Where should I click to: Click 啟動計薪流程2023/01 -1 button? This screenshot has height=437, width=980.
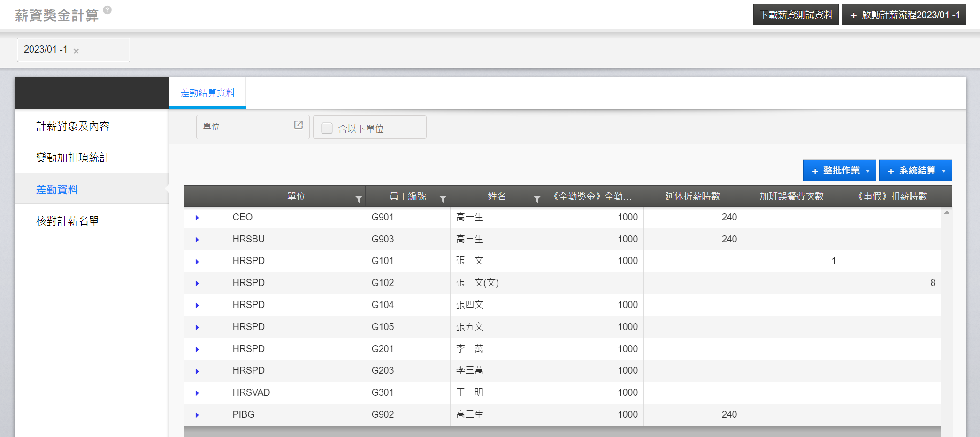click(x=904, y=15)
